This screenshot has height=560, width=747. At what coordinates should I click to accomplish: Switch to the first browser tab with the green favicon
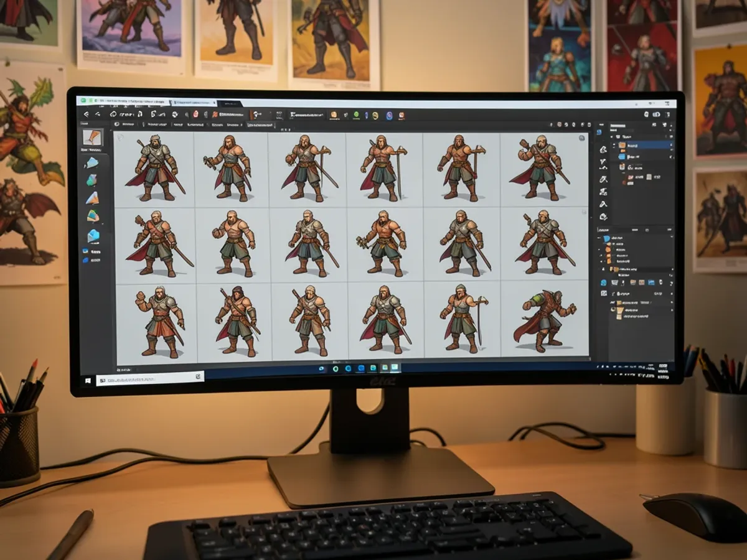(x=125, y=101)
